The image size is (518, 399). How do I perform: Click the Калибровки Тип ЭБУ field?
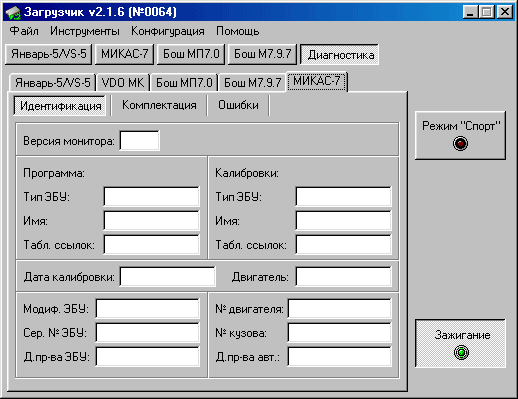(x=344, y=196)
